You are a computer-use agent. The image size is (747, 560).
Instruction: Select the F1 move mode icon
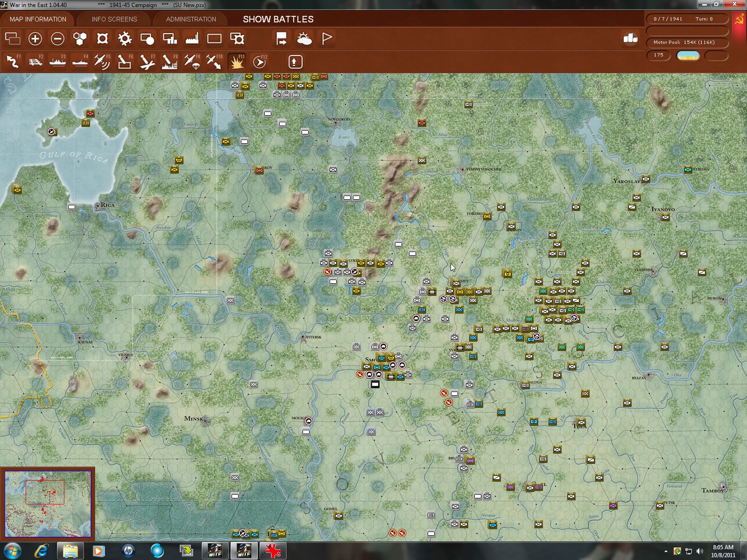[13, 62]
